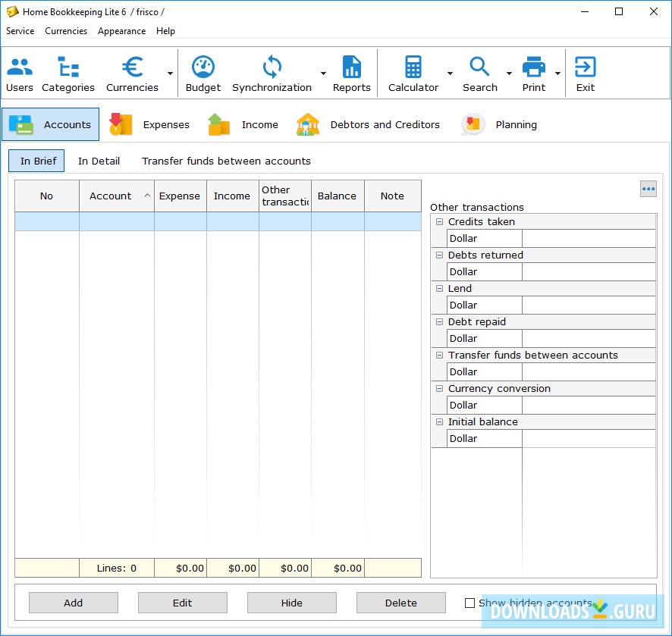Image resolution: width=672 pixels, height=636 pixels.
Task: Open the Users panel
Action: (19, 72)
